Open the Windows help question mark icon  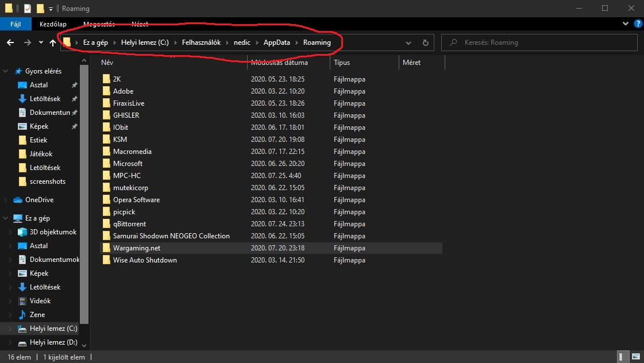click(638, 24)
